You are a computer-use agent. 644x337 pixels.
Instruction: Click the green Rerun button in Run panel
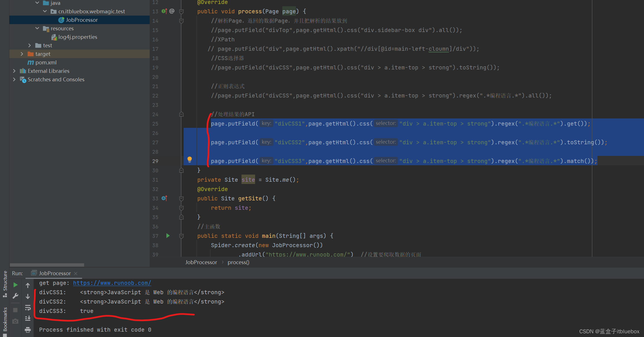(x=16, y=285)
